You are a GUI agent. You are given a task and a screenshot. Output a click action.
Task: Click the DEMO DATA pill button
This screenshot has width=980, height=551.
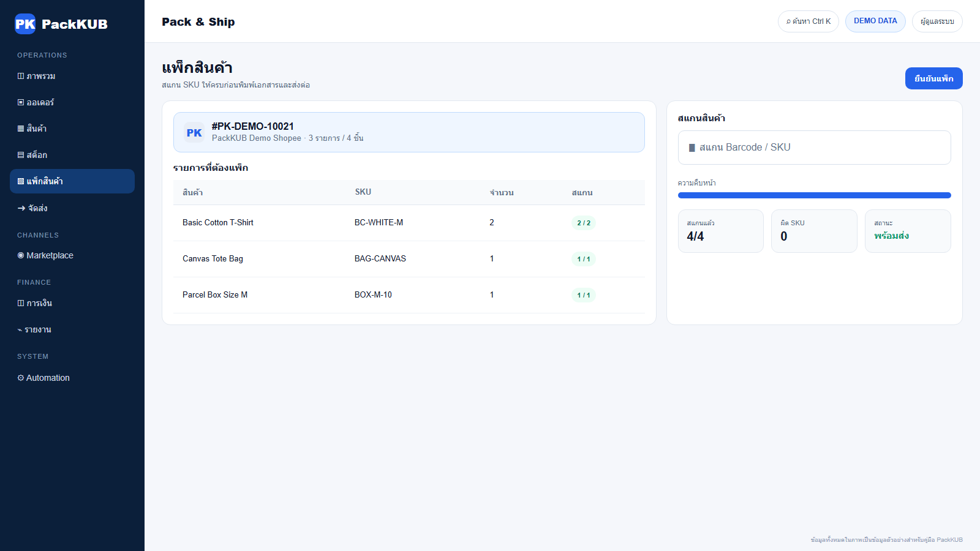[x=875, y=21]
